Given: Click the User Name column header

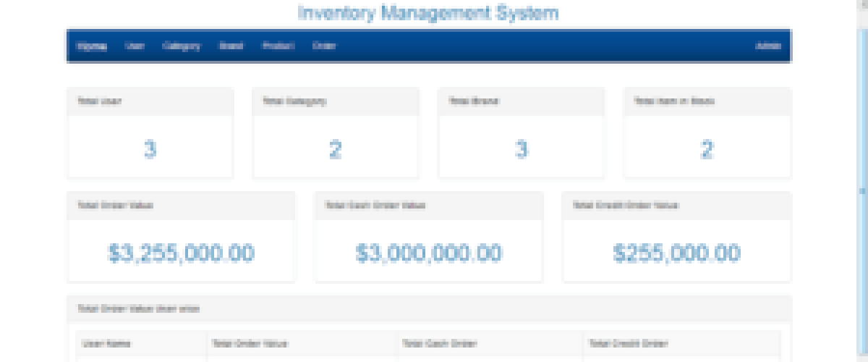Looking at the screenshot, I should tap(106, 344).
